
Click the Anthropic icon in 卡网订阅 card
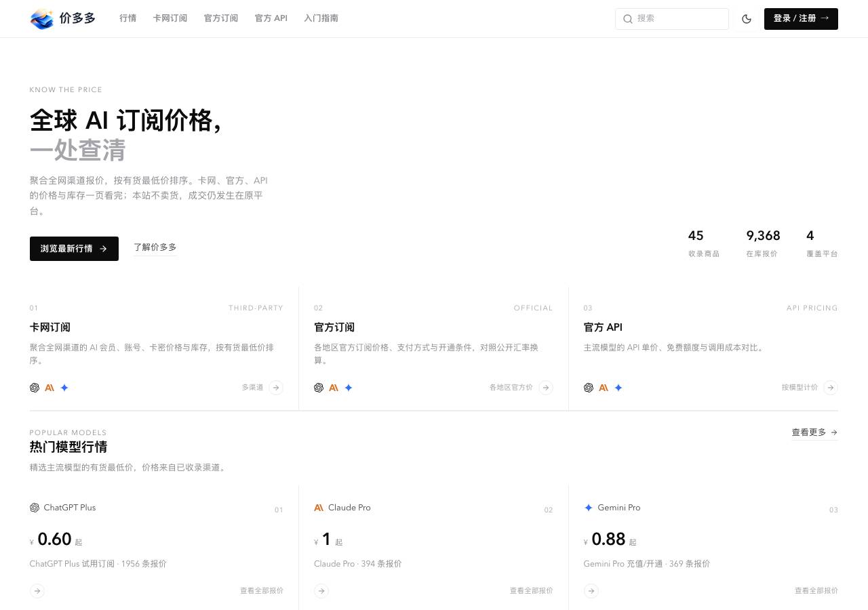click(x=50, y=388)
